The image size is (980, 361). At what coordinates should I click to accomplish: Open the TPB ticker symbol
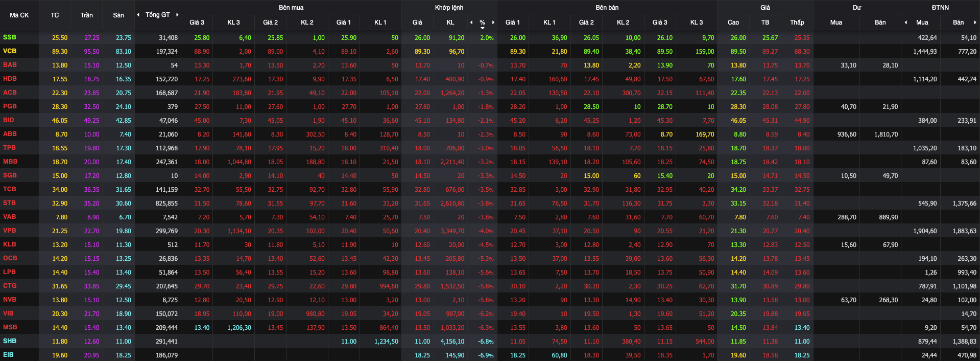point(9,148)
